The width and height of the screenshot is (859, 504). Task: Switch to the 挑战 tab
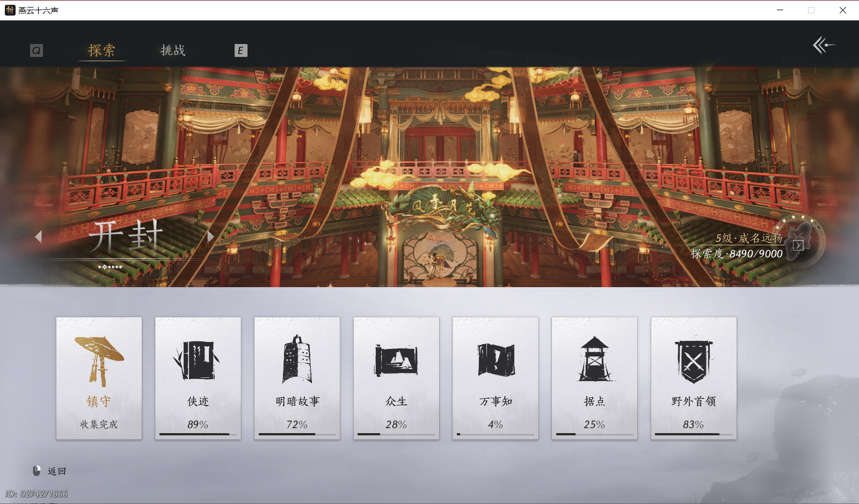173,50
